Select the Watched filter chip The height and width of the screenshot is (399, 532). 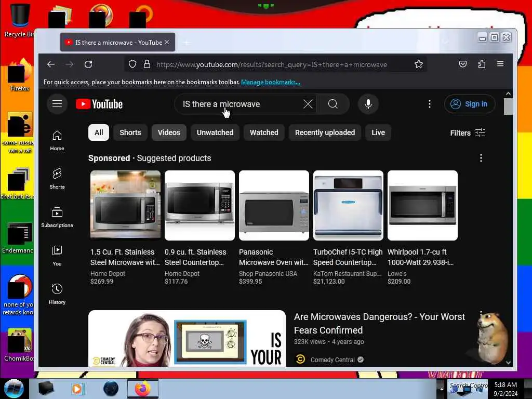(264, 132)
